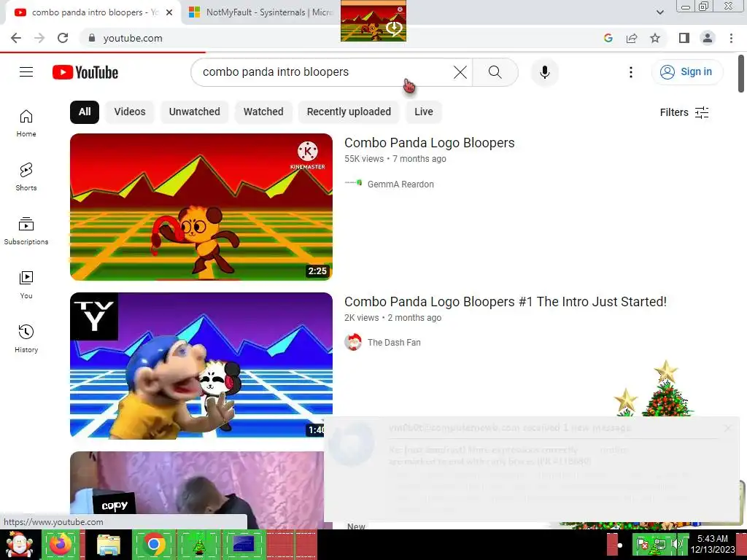Go back with the browser back arrow
Image resolution: width=747 pixels, height=560 pixels.
click(16, 38)
